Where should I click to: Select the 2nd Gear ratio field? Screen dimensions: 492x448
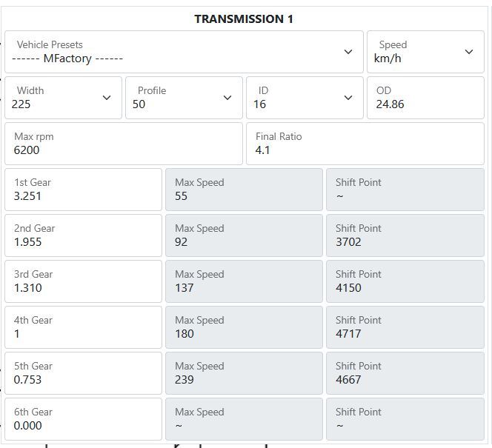pyautogui.click(x=83, y=235)
